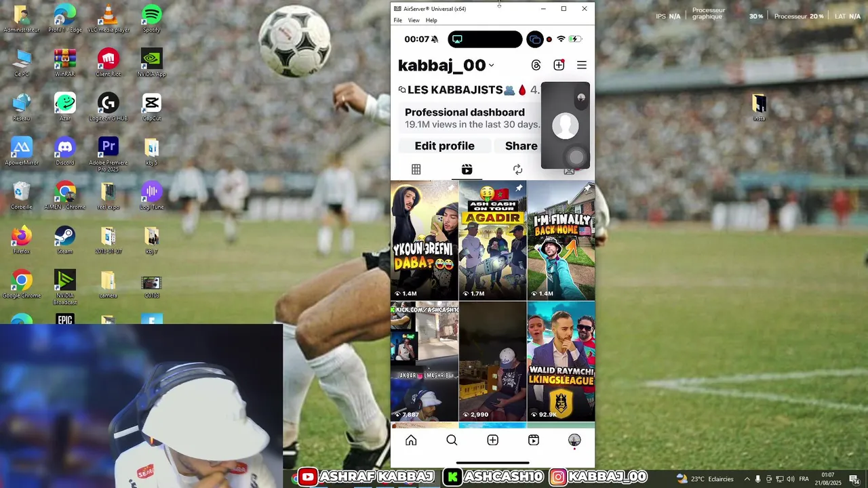Open the weather widget 23°C Eclaircies

pos(705,479)
